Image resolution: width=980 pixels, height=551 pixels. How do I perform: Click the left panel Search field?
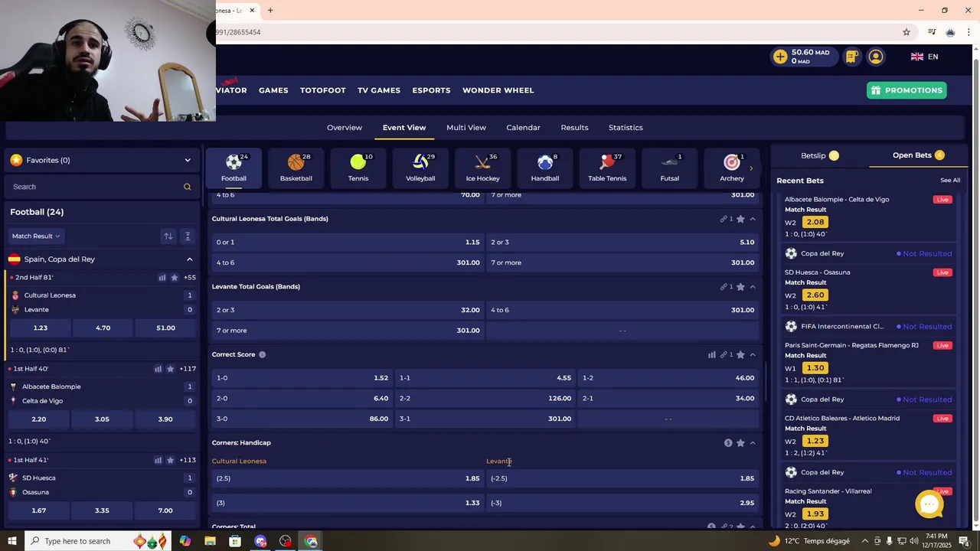tap(102, 187)
